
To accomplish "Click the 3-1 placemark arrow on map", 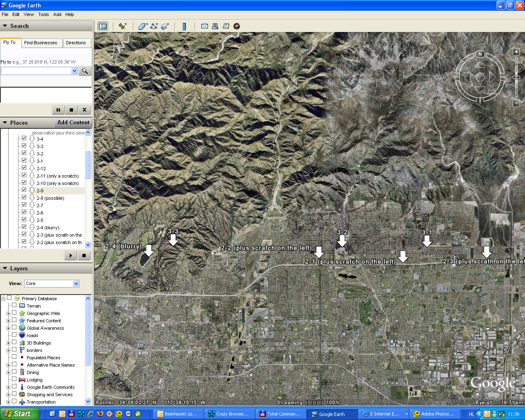I will click(427, 241).
